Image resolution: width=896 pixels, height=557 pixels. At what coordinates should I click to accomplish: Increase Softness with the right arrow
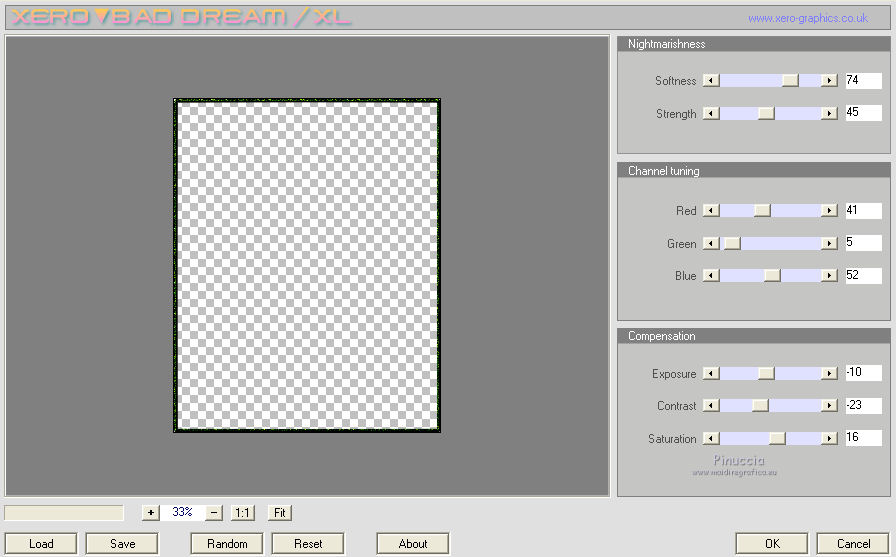click(x=829, y=81)
